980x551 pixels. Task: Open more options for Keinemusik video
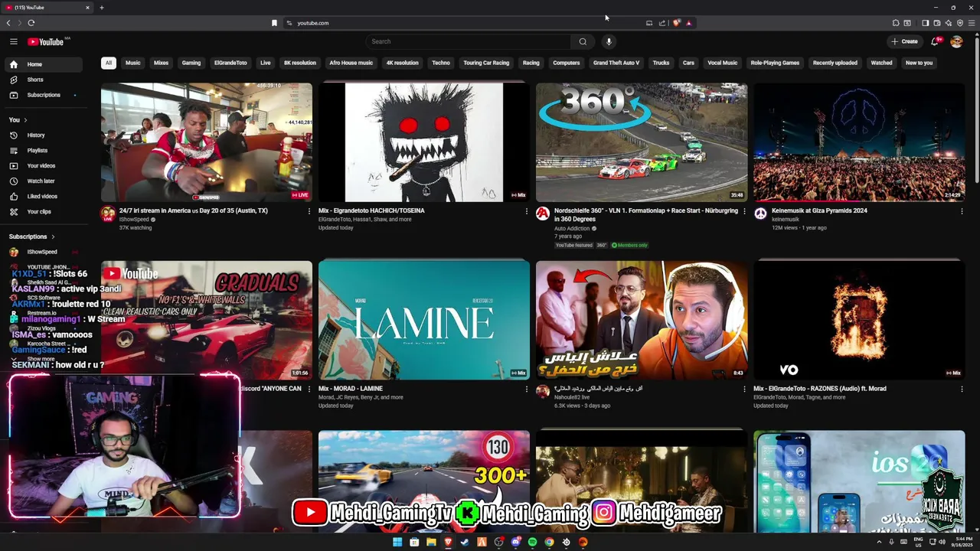(962, 211)
